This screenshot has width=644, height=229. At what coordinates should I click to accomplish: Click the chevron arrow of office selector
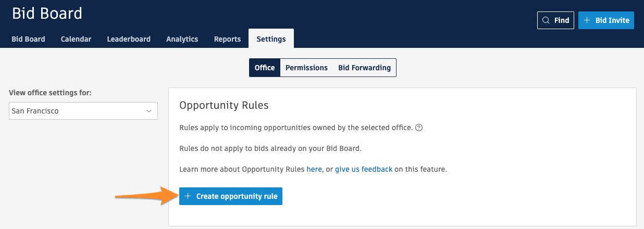tap(149, 111)
